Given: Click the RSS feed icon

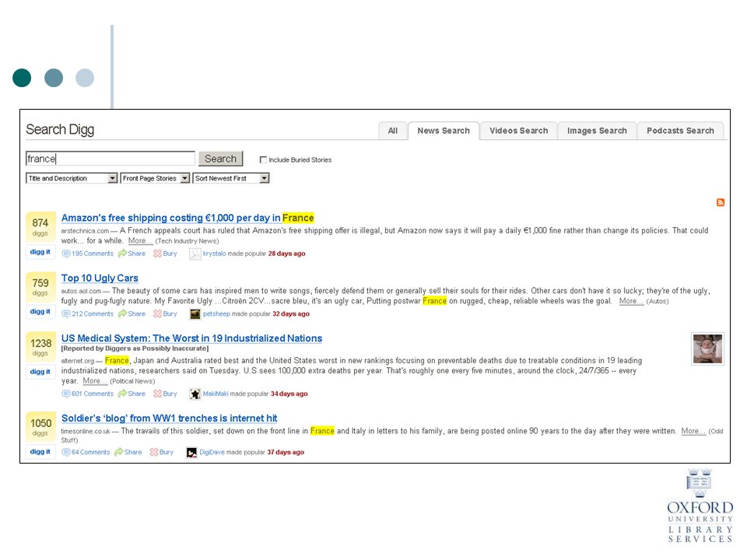Looking at the screenshot, I should pos(721,202).
